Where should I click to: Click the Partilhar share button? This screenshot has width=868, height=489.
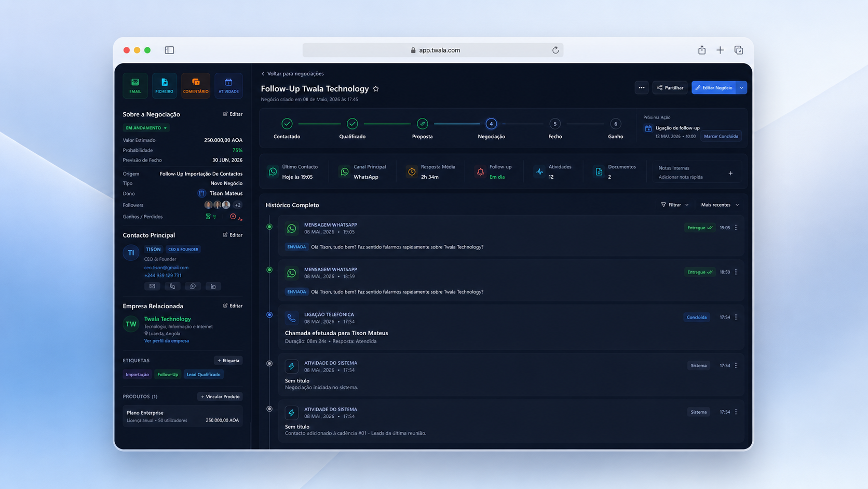[x=670, y=88]
